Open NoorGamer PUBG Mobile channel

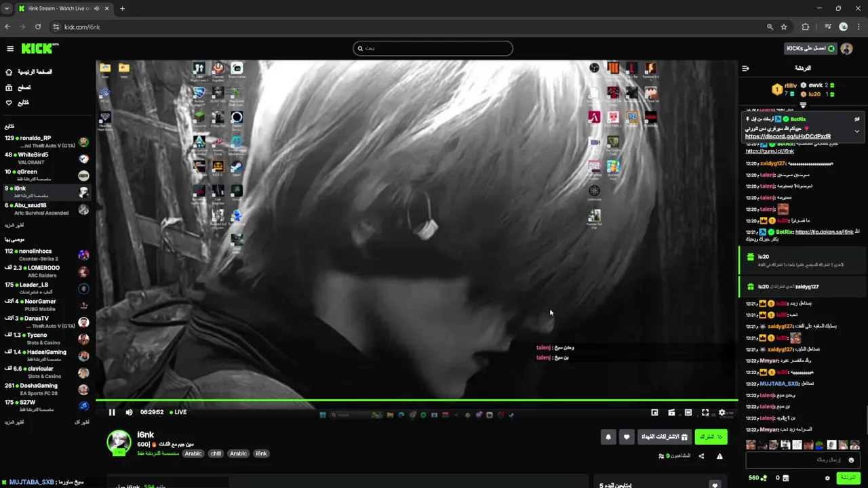[x=46, y=305]
